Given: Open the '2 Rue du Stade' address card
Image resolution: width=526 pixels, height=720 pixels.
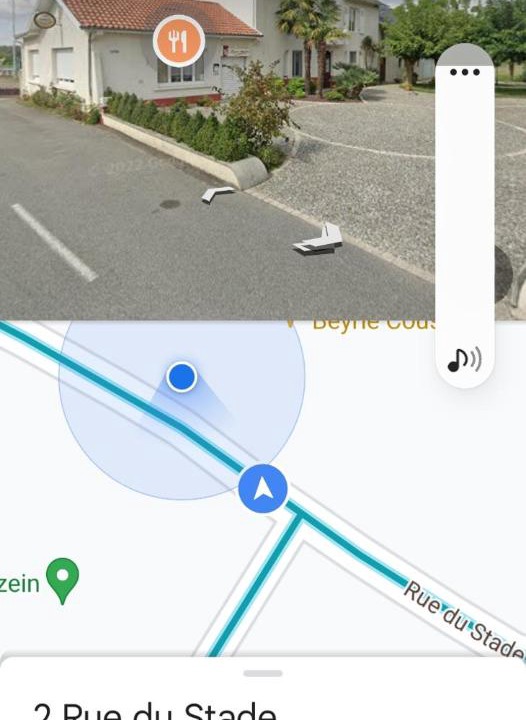Looking at the screenshot, I should [263, 689].
